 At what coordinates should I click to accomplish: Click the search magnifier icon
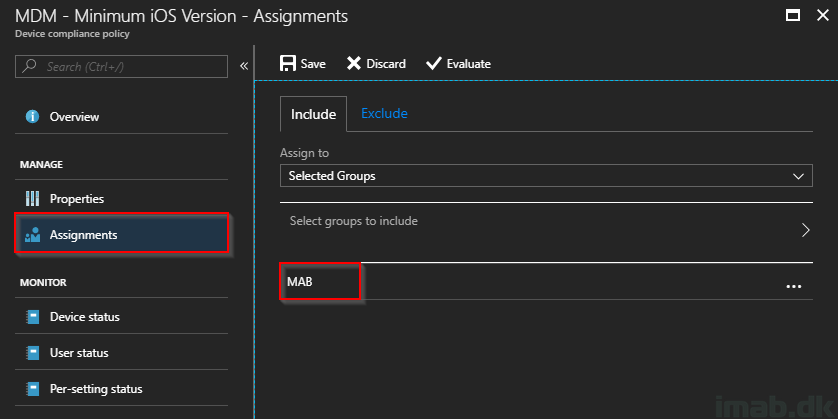coord(30,66)
